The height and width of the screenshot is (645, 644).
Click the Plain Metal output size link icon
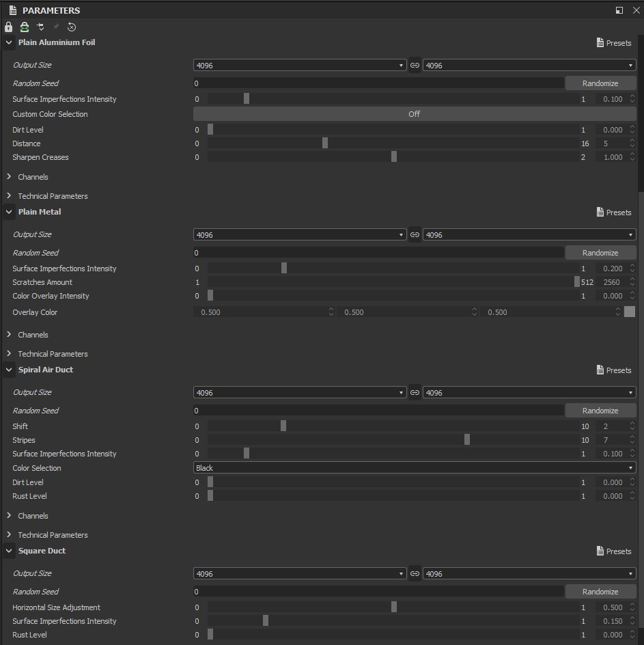[415, 235]
